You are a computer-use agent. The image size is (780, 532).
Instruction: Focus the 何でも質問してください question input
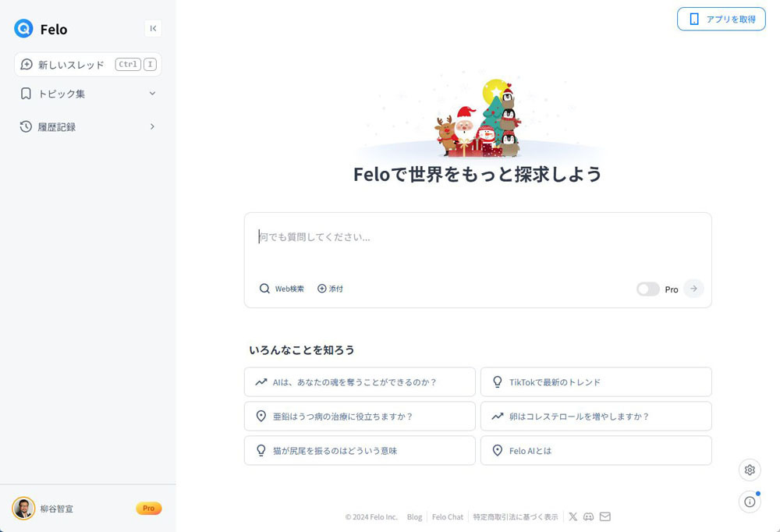(477, 237)
